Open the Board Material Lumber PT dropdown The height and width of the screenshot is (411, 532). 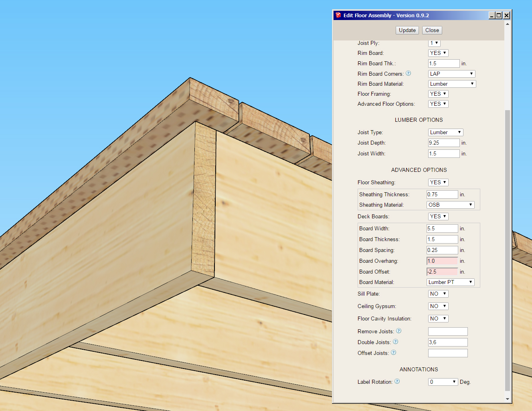tap(450, 282)
